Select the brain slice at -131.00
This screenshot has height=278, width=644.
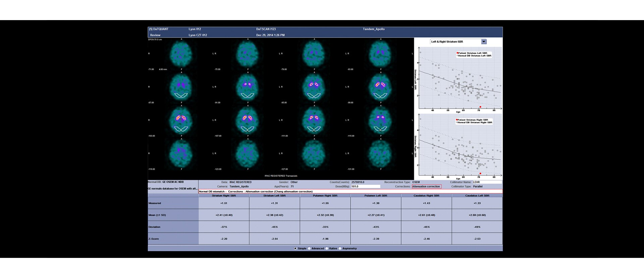click(380, 154)
